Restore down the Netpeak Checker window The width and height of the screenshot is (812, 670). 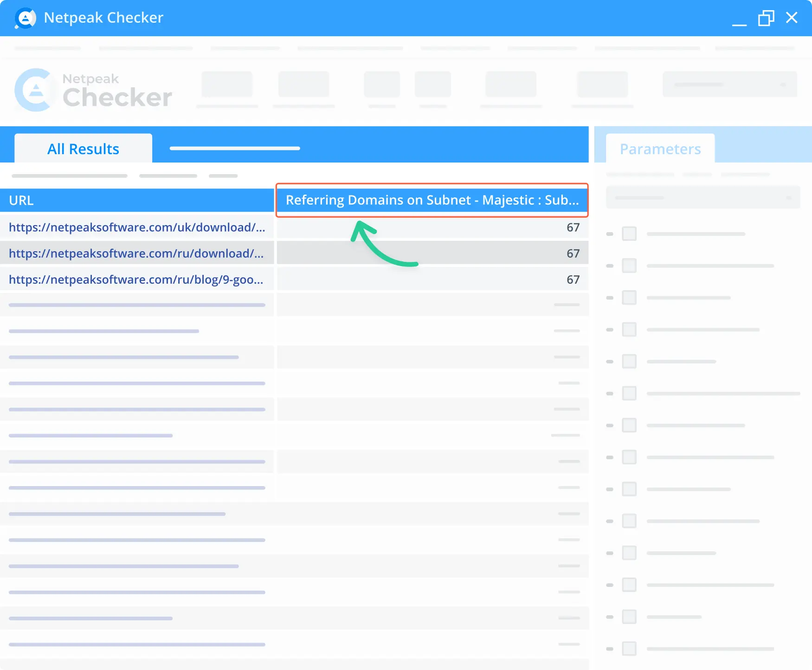click(766, 18)
